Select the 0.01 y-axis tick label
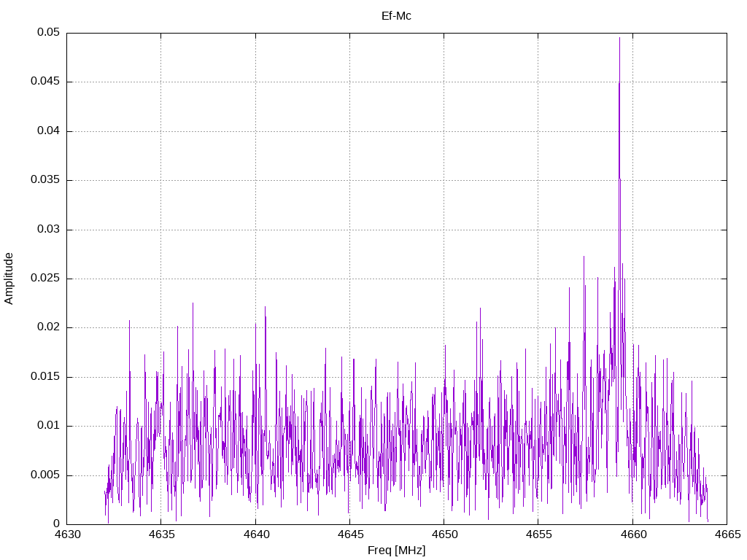The width and height of the screenshot is (747, 560). click(49, 426)
